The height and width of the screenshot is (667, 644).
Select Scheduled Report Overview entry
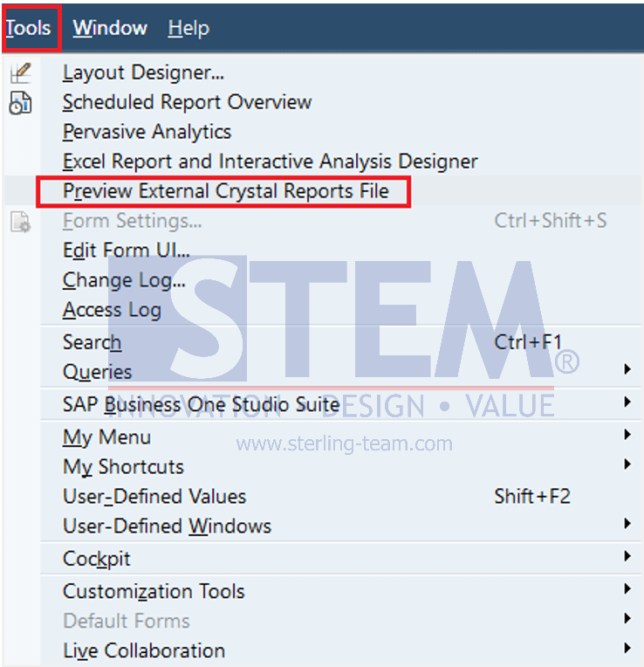[187, 102]
